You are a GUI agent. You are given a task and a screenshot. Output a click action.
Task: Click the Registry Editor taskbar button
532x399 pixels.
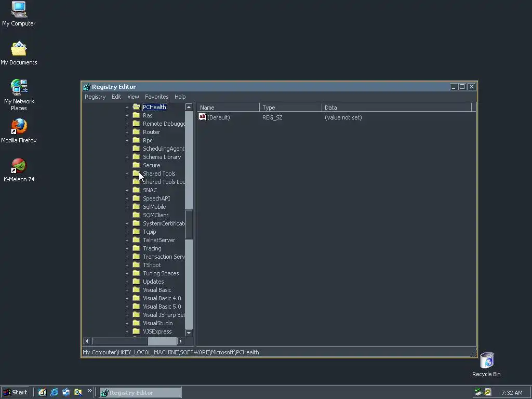coord(140,393)
